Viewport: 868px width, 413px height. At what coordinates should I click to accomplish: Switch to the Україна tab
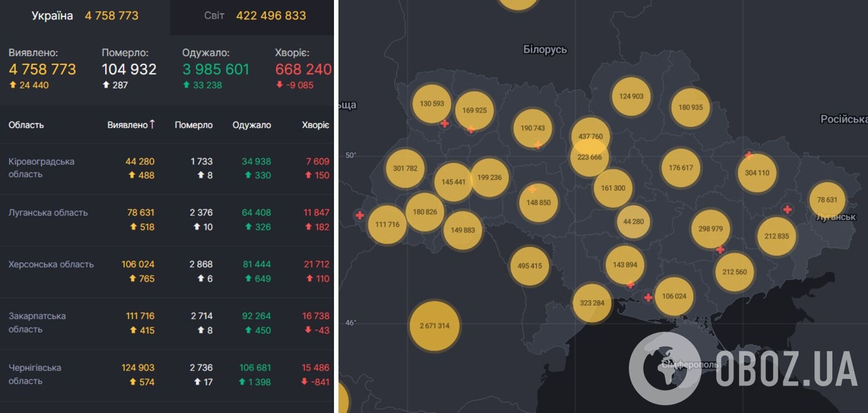tap(85, 16)
